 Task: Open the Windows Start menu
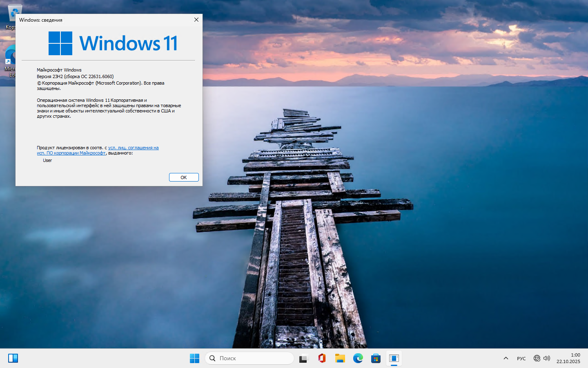[x=194, y=358]
